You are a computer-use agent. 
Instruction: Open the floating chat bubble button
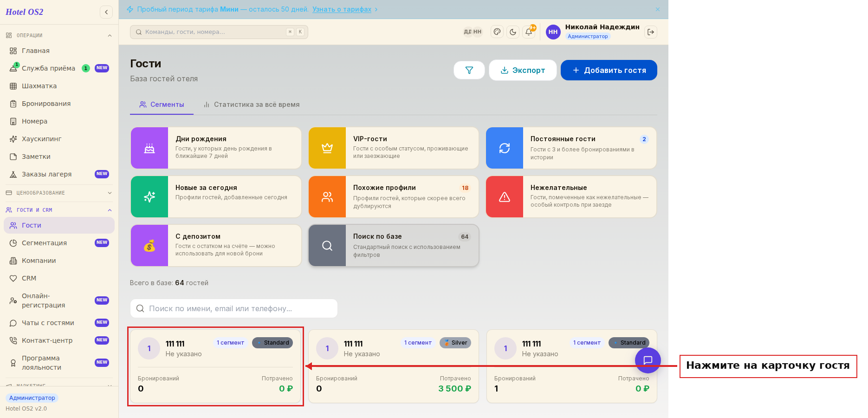point(648,360)
